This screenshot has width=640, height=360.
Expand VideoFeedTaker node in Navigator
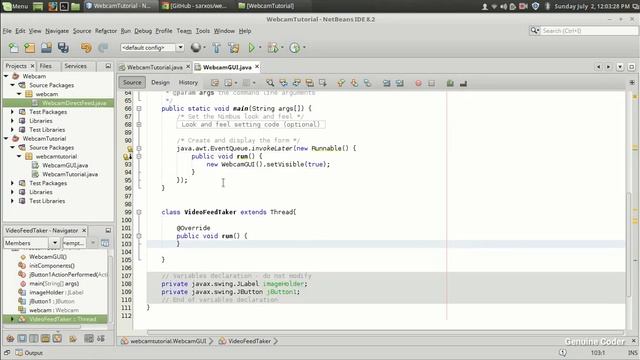coord(12,319)
